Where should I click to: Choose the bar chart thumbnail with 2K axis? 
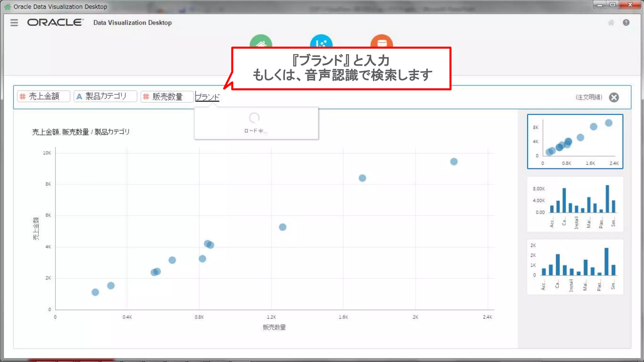tap(575, 267)
